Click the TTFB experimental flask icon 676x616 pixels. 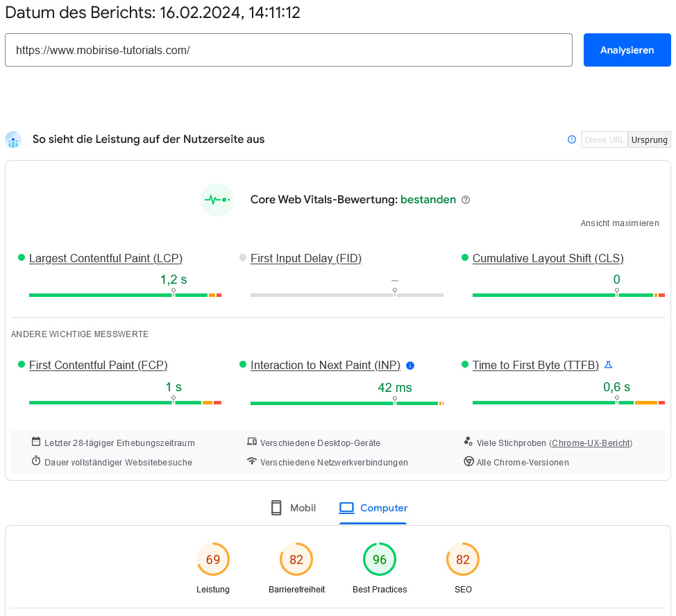609,365
